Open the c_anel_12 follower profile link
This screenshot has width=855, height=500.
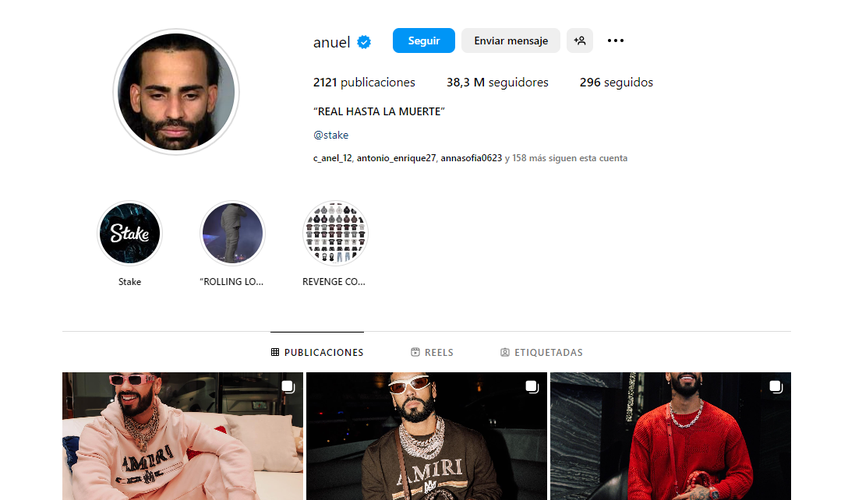pos(332,158)
